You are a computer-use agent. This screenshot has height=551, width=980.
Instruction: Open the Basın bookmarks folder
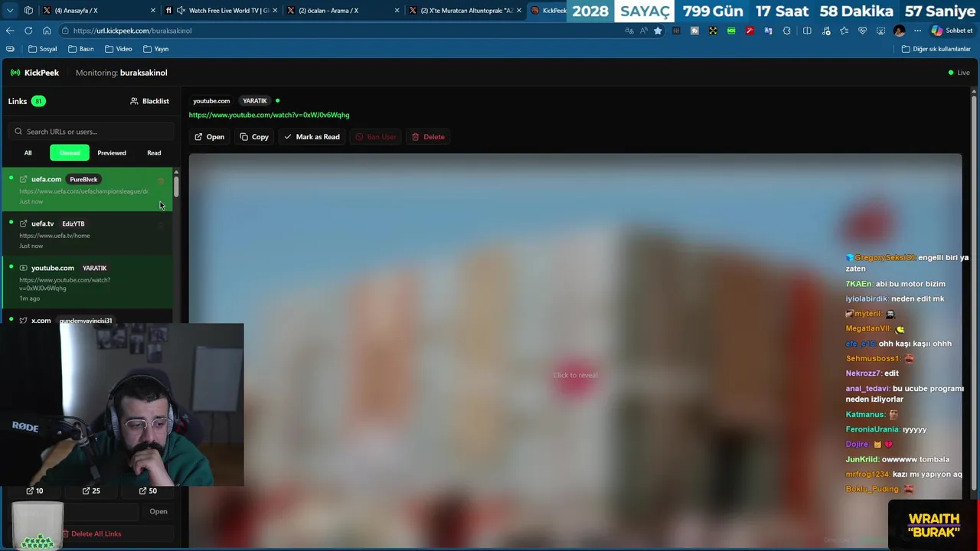(x=80, y=49)
